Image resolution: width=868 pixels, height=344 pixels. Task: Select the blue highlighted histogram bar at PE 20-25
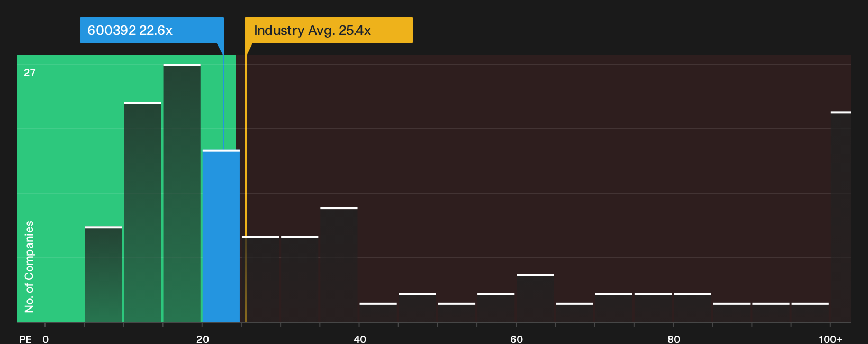[x=221, y=236]
